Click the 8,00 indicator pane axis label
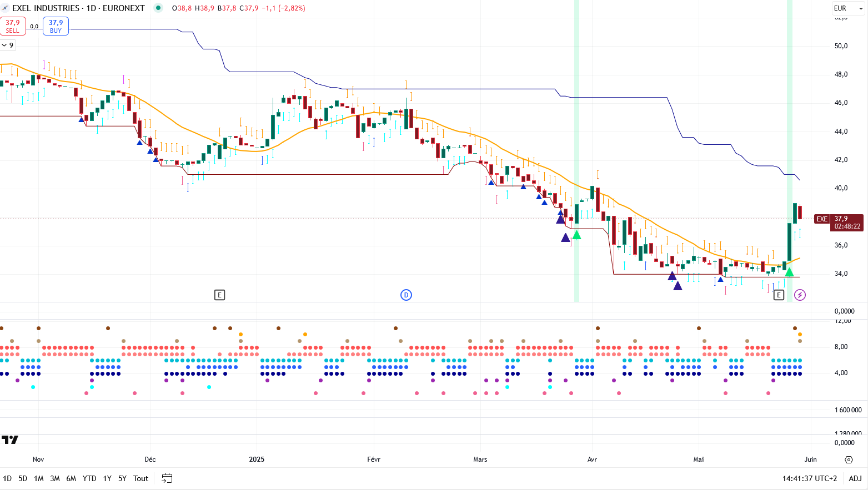Viewport: 868px width, 490px height. click(x=841, y=347)
